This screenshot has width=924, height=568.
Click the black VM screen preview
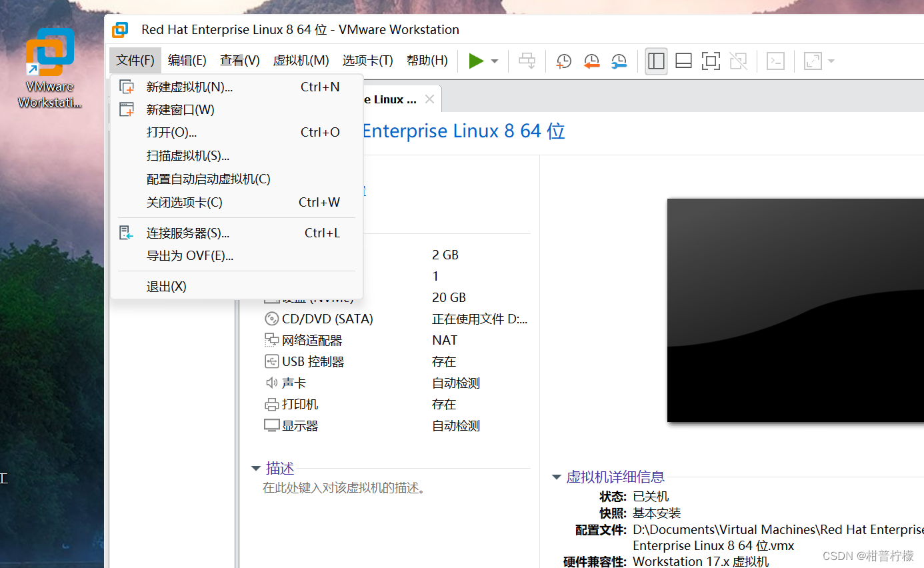[x=795, y=310]
